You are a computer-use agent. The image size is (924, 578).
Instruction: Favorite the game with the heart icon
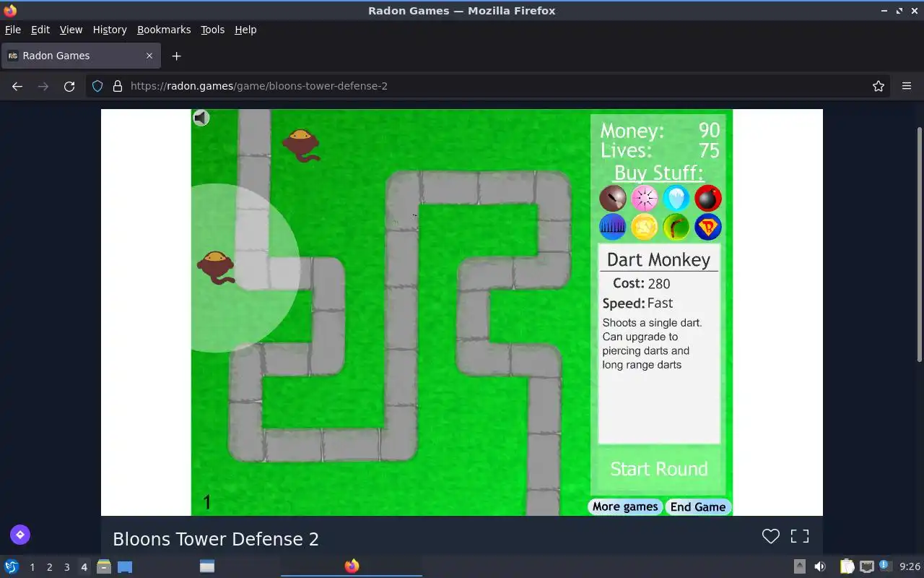click(771, 536)
